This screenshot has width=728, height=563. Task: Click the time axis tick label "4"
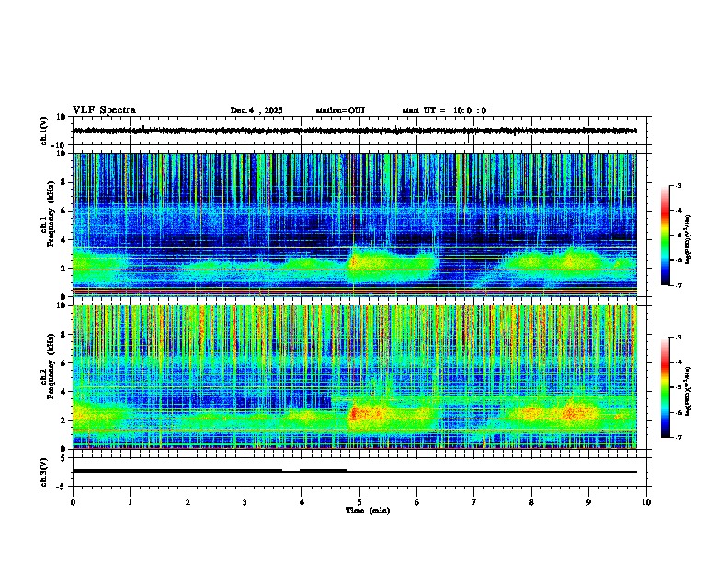click(301, 502)
